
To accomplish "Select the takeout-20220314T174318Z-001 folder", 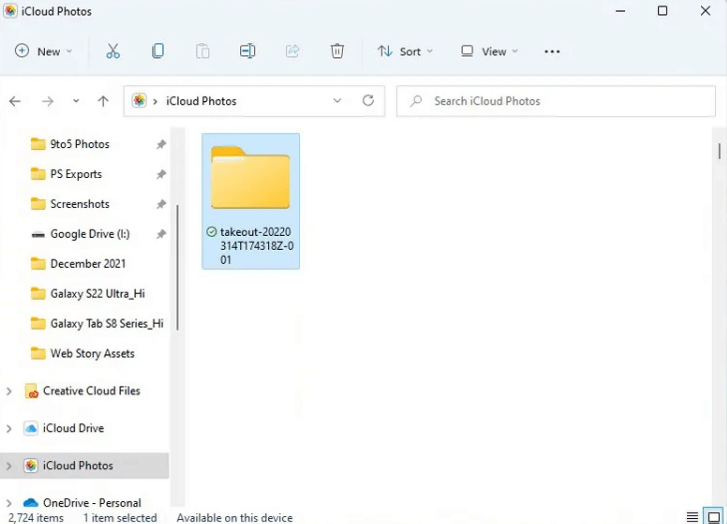I will point(250,201).
